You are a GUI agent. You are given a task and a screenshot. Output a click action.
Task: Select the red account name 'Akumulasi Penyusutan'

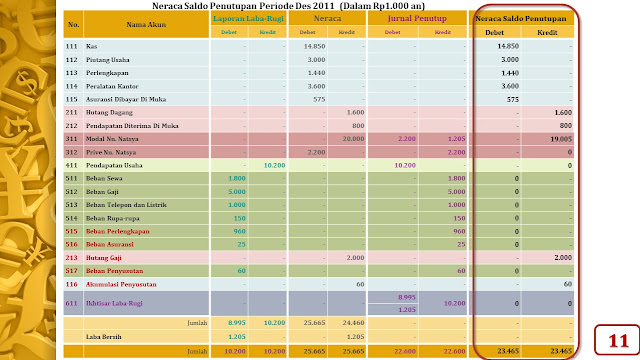tap(121, 284)
